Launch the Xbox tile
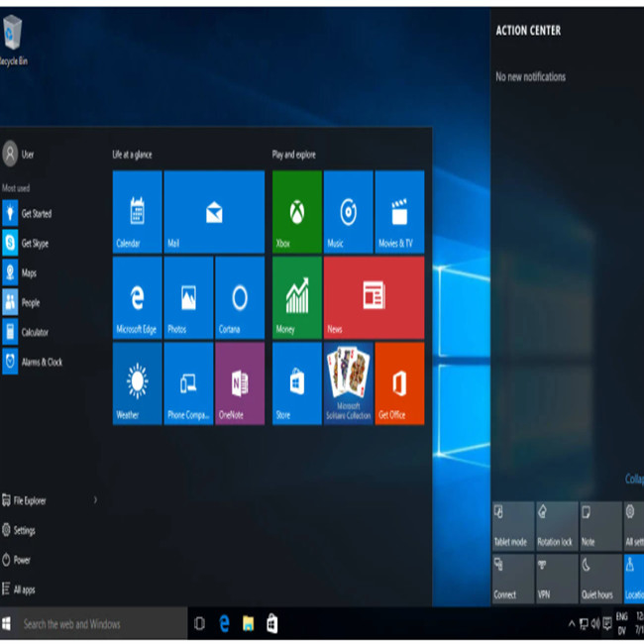644x644 pixels. (x=297, y=211)
